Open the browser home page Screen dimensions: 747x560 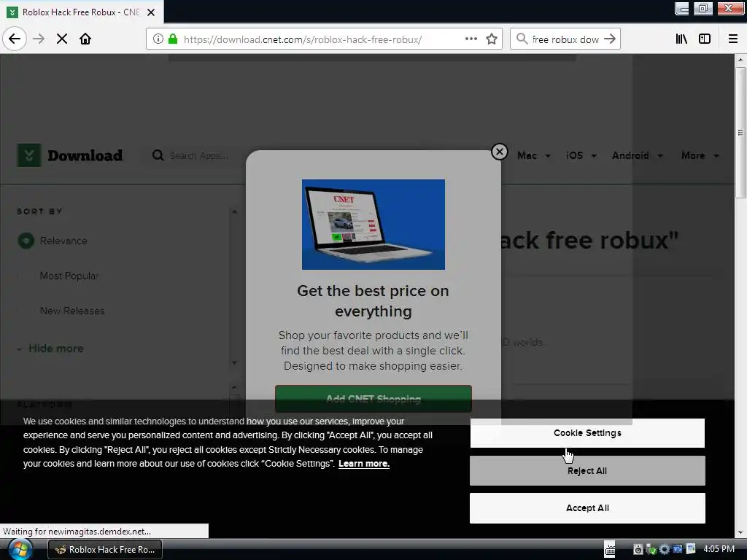(x=85, y=39)
